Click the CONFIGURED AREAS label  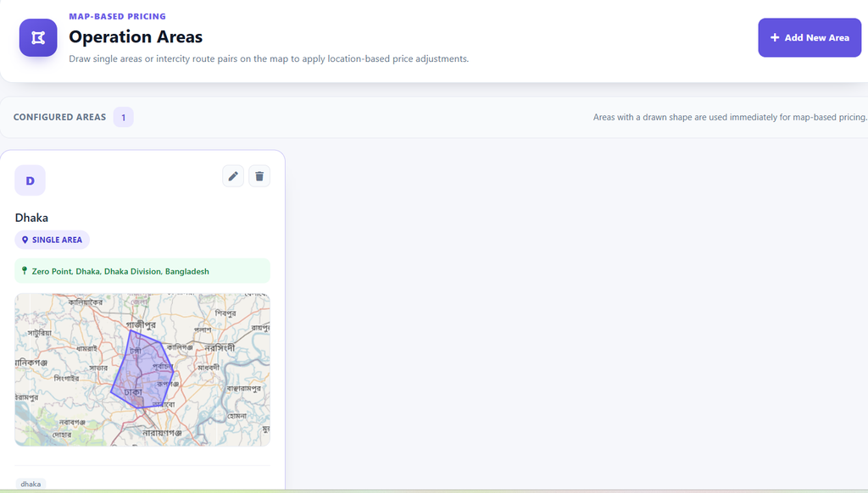tap(60, 117)
